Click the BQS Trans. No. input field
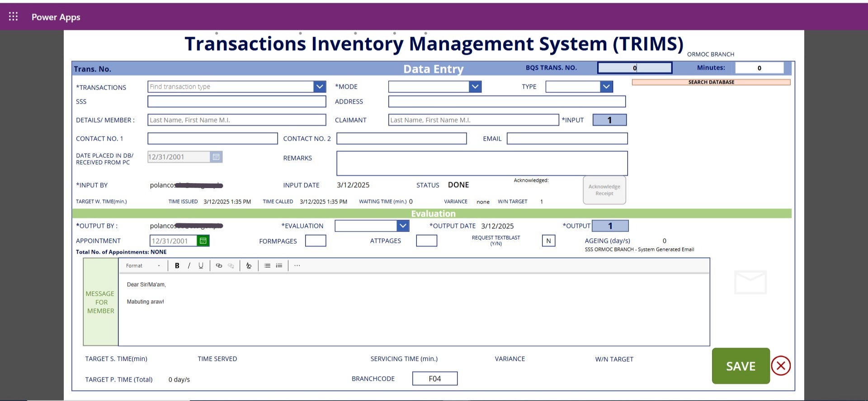This screenshot has height=401, width=868. [635, 68]
